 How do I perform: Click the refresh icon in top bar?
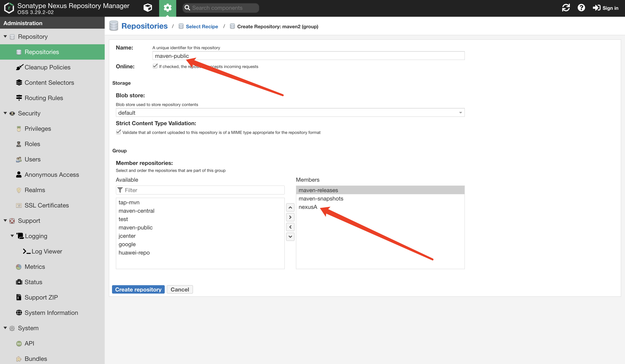click(x=566, y=8)
